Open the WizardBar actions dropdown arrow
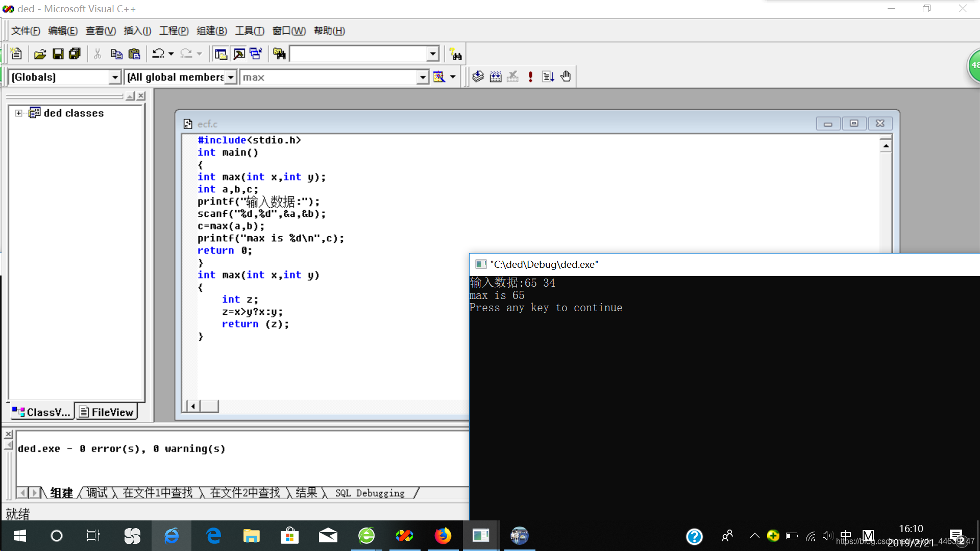Viewport: 980px width, 551px height. (x=453, y=77)
